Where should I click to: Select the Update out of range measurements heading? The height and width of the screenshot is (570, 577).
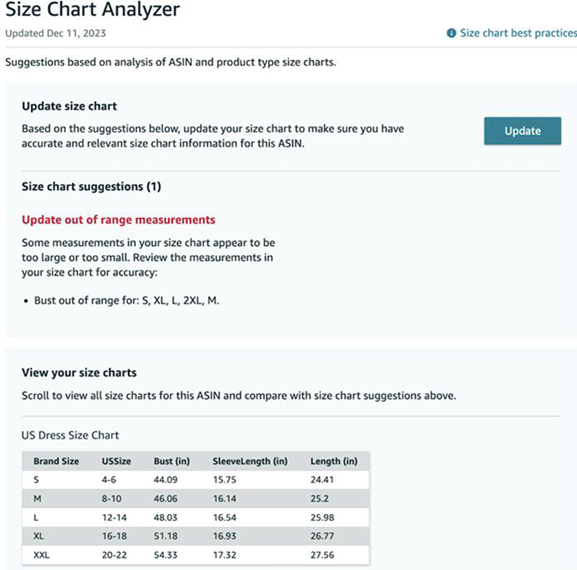pos(118,220)
